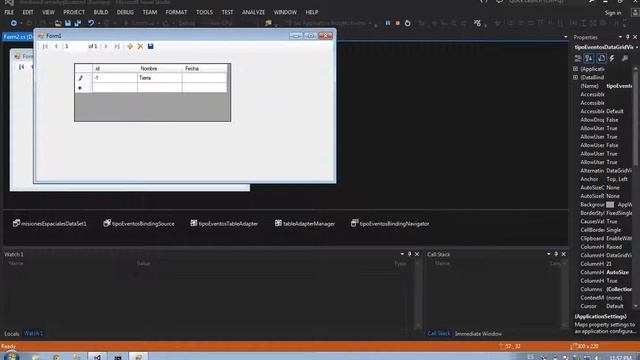This screenshot has width=640, height=360.
Task: Open the Properties panel window options dropdown
Action: [x=620, y=37]
